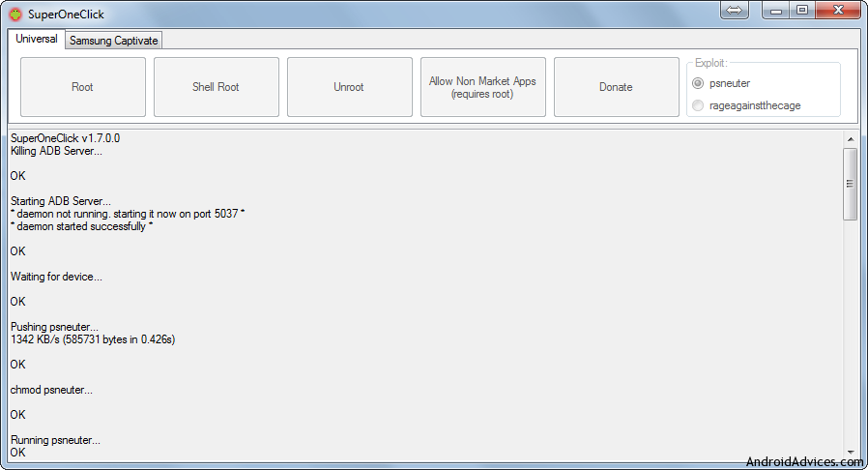Click the '1342 KB/s (585731 bytes' line
868x470 pixels.
point(93,339)
